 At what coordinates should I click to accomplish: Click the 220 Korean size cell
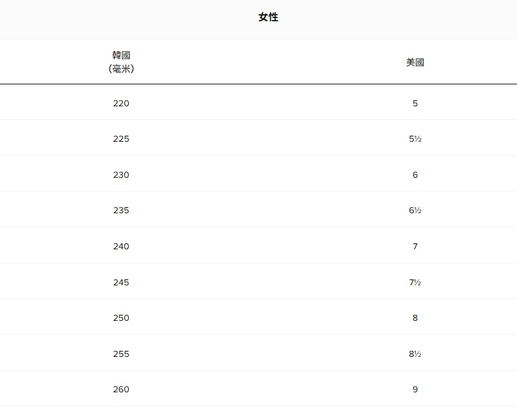pos(121,103)
